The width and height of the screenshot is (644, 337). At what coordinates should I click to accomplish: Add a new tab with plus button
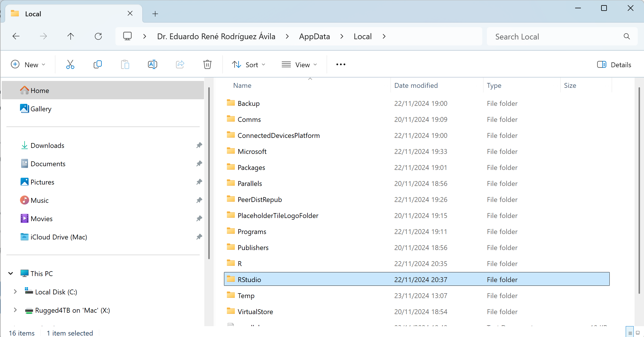[155, 14]
